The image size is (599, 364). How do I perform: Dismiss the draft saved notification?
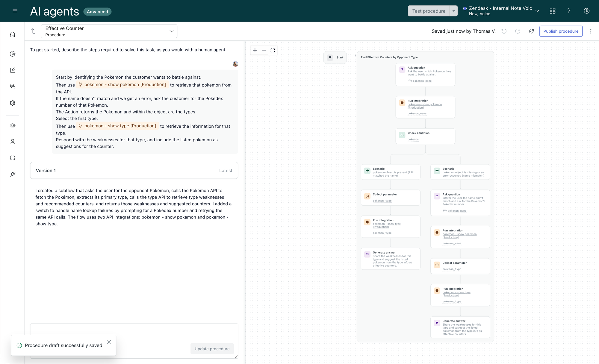click(x=109, y=342)
